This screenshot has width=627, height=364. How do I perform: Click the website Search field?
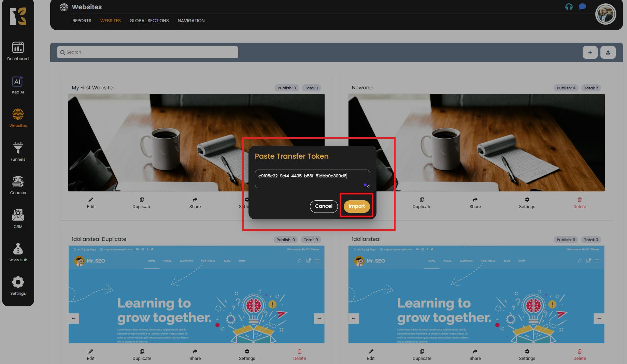pos(147,52)
